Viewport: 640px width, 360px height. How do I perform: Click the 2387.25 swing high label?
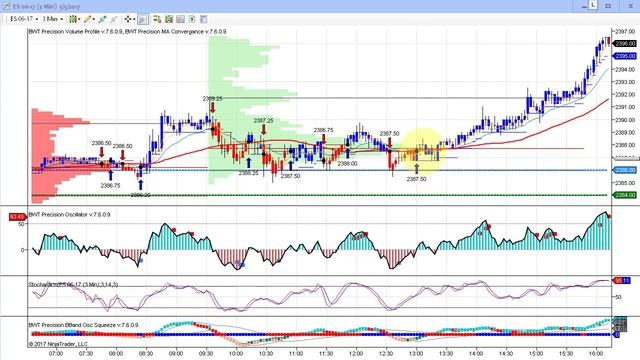(263, 120)
